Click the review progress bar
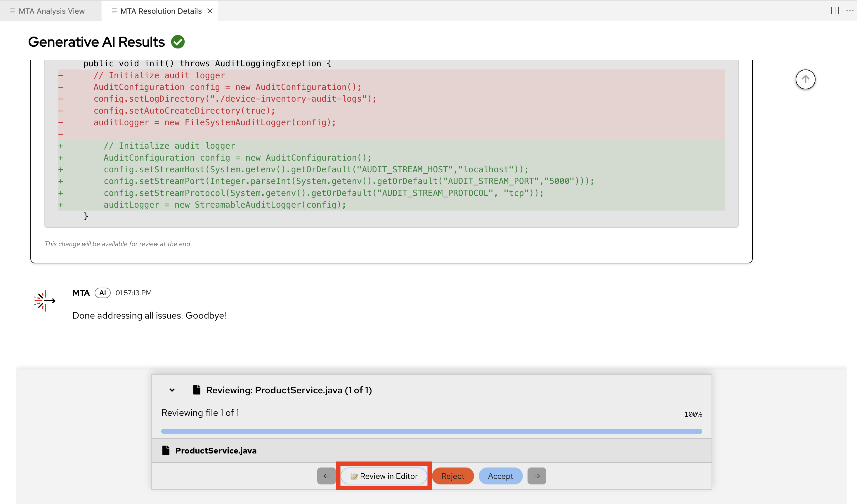The height and width of the screenshot is (504, 857). (431, 431)
